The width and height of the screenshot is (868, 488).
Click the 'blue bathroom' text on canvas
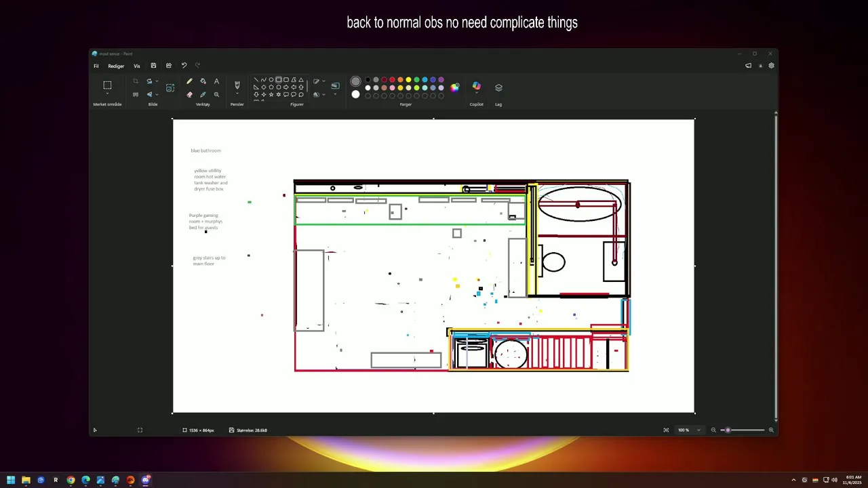(205, 150)
